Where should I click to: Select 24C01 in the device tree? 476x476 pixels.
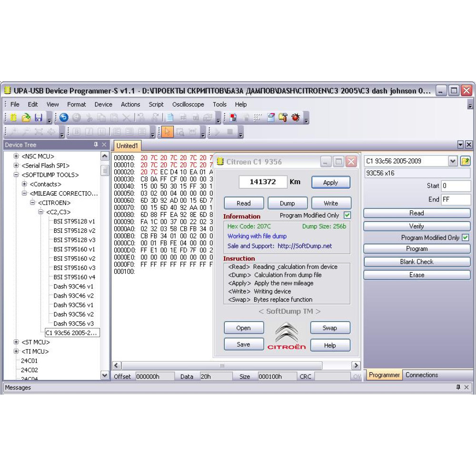[x=30, y=361]
